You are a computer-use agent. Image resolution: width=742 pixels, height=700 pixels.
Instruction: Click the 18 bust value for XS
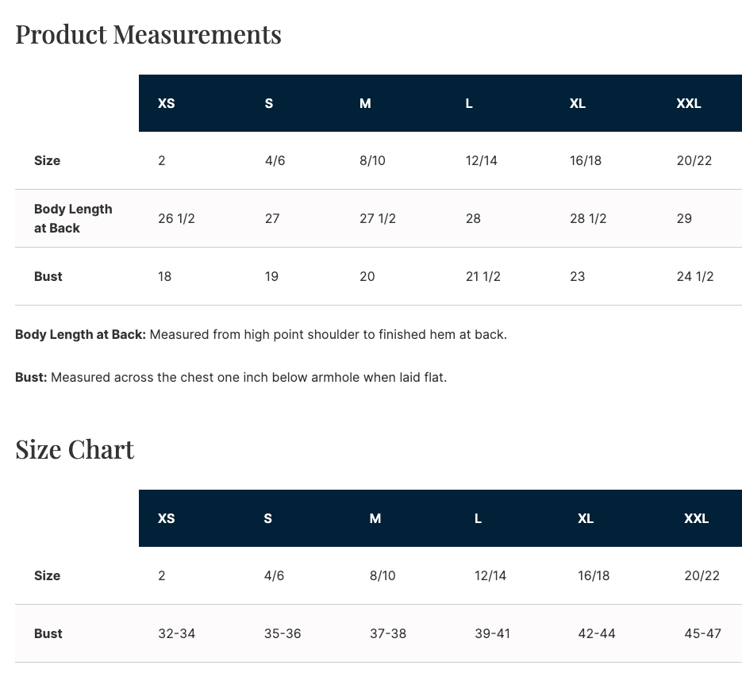click(x=165, y=276)
